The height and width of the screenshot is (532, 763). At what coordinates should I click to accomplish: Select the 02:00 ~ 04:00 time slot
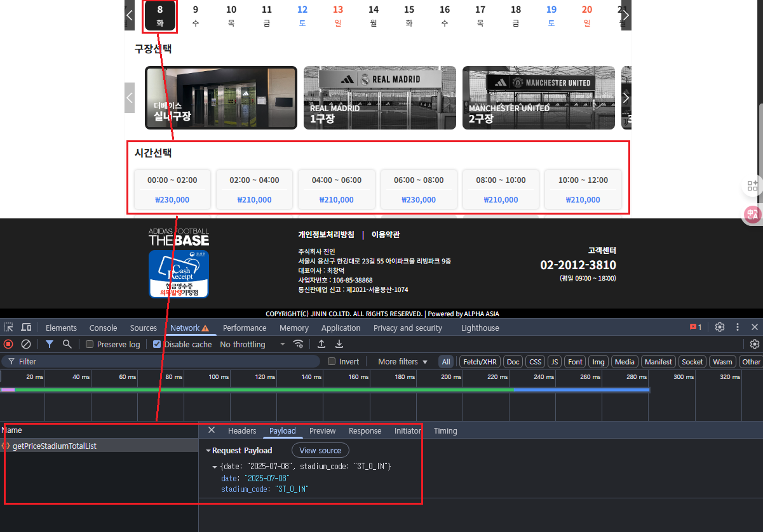254,189
